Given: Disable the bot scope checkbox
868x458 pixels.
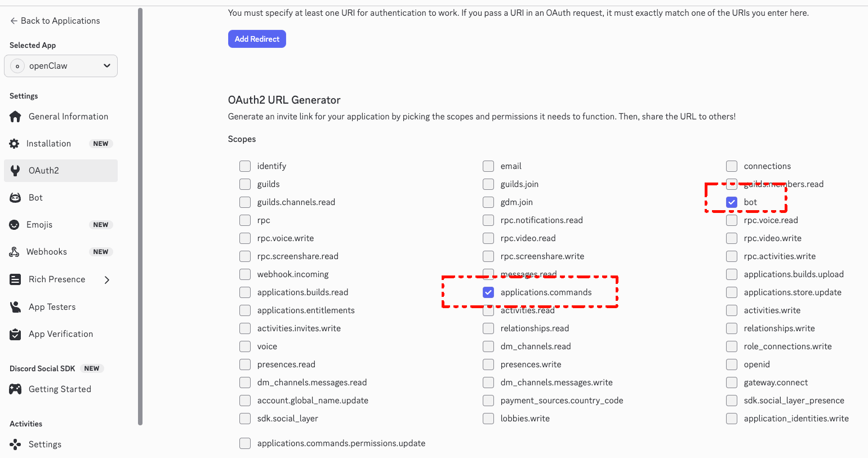Looking at the screenshot, I should pyautogui.click(x=732, y=202).
